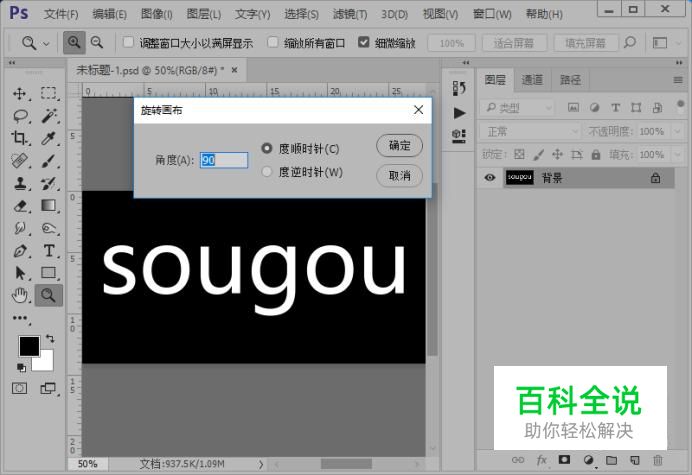Image resolution: width=692 pixels, height=475 pixels.
Task: Click the search icon in options bar
Action: click(630, 43)
